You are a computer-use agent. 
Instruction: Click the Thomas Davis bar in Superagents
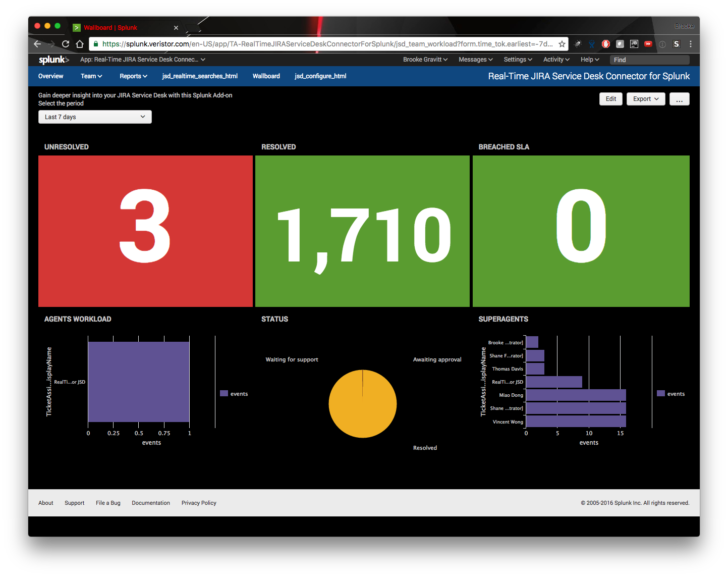point(535,369)
